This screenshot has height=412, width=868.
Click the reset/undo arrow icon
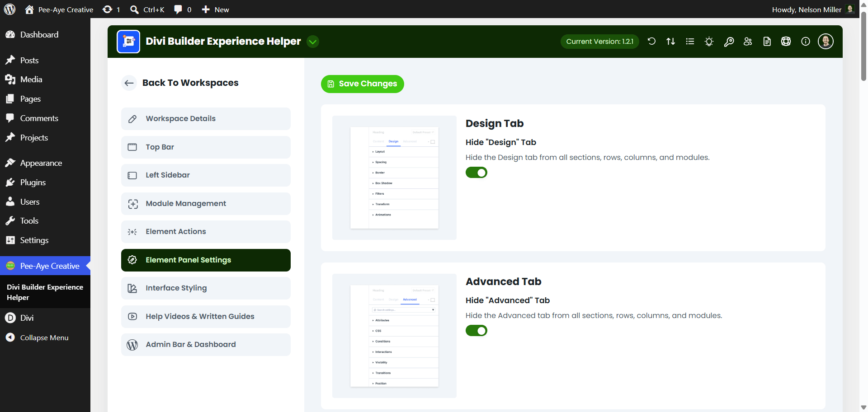651,42
